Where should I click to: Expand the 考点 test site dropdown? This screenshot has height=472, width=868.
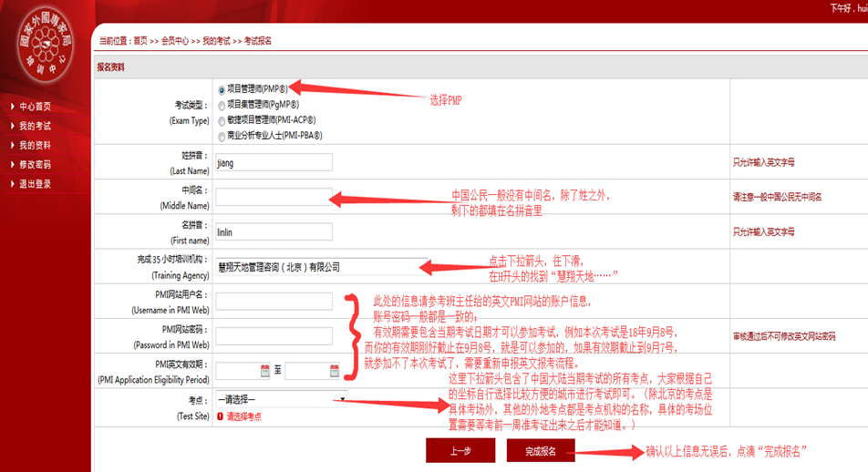(281, 399)
